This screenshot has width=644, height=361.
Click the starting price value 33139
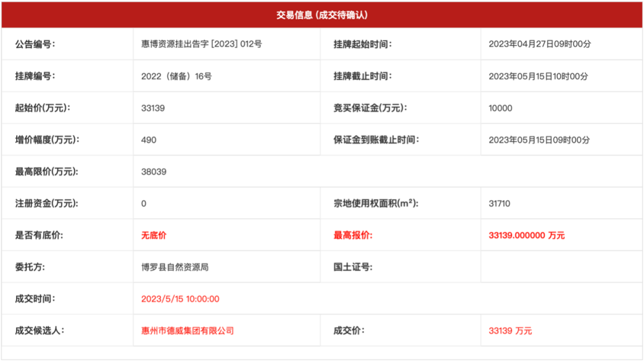[153, 108]
